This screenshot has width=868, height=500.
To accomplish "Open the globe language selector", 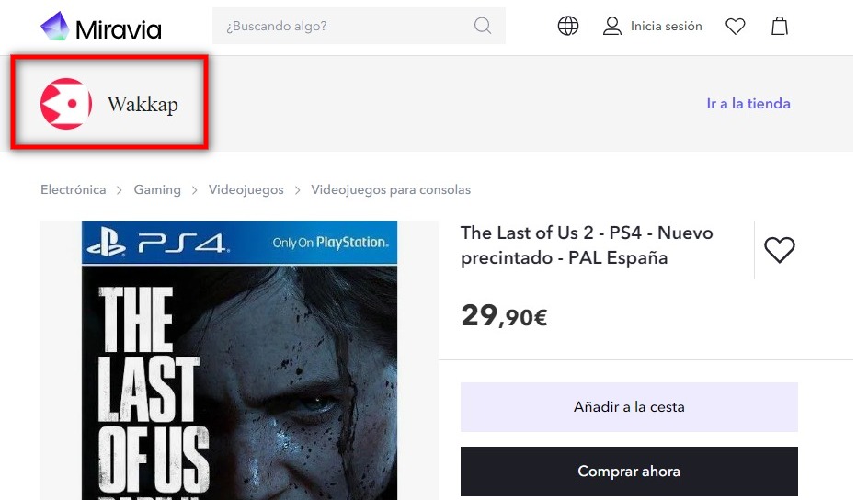I will [568, 26].
